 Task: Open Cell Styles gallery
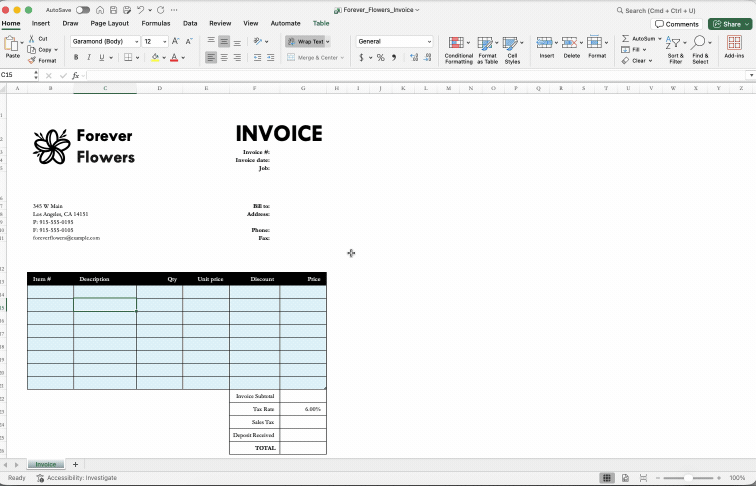point(513,50)
